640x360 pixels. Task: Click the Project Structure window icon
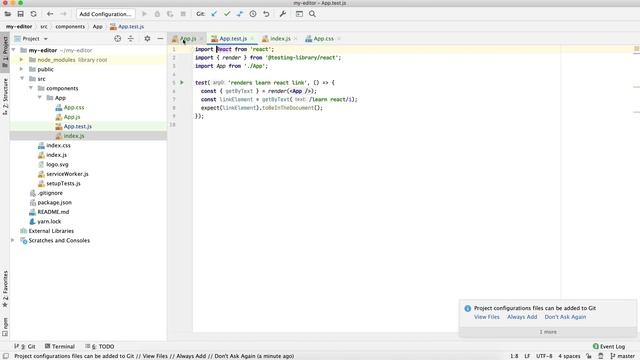click(x=299, y=14)
